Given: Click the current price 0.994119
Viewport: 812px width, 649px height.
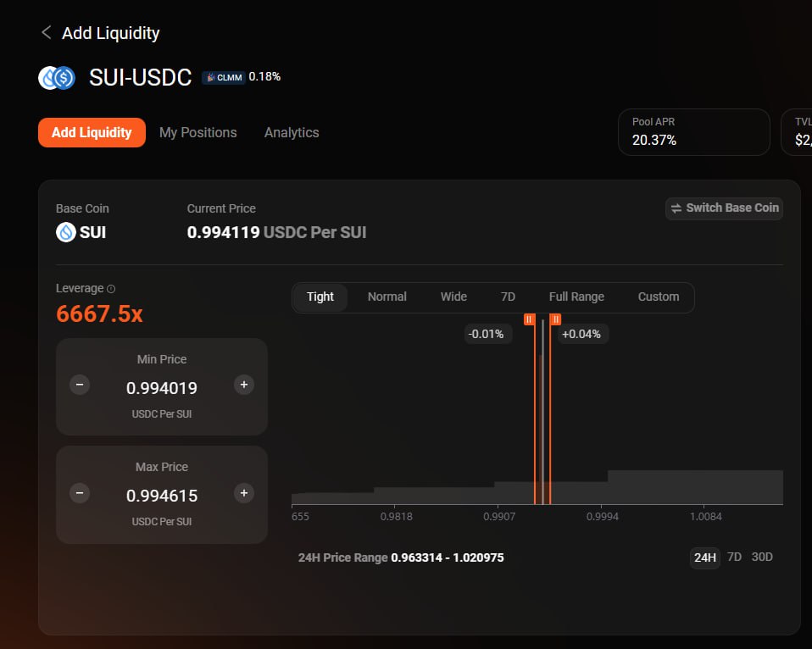Looking at the screenshot, I should click(223, 232).
